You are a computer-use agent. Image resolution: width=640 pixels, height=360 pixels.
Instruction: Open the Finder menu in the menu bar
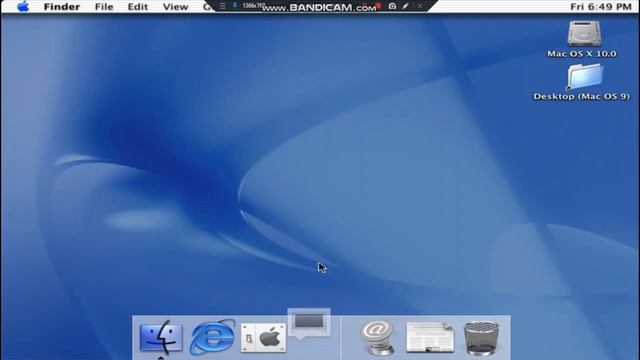(62, 7)
